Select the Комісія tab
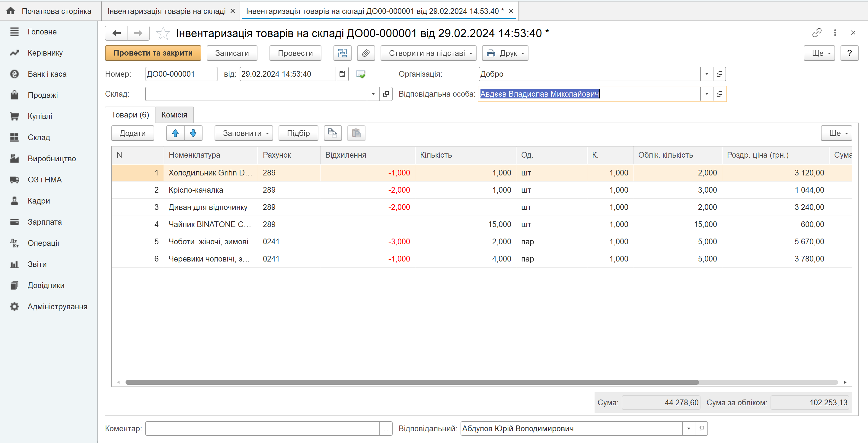The height and width of the screenshot is (443, 868). (174, 115)
